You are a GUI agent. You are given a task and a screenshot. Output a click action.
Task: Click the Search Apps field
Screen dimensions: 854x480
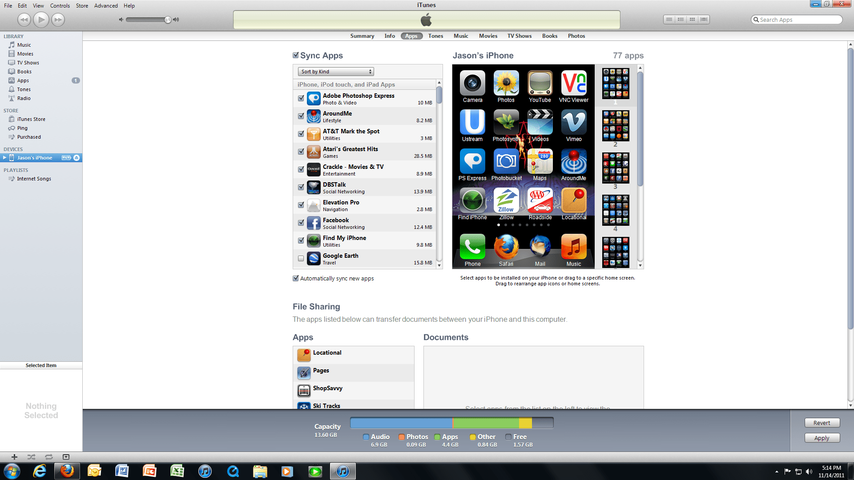797,20
